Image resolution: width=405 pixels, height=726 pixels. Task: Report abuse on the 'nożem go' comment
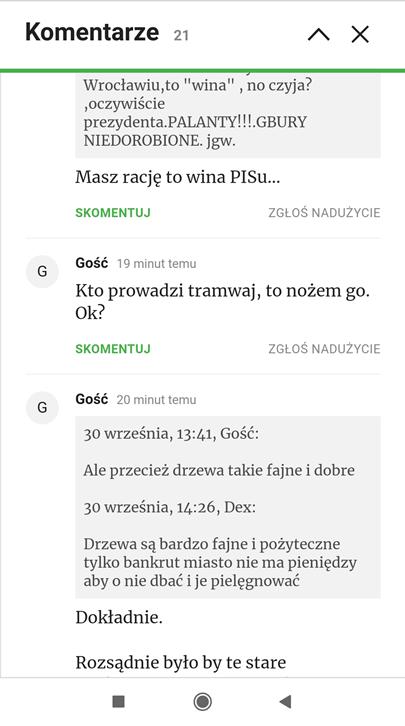click(x=324, y=349)
